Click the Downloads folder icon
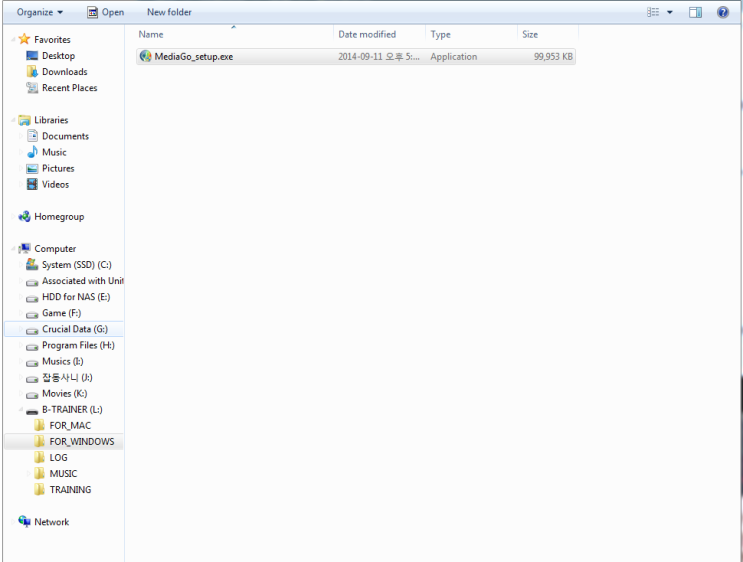 tap(32, 72)
